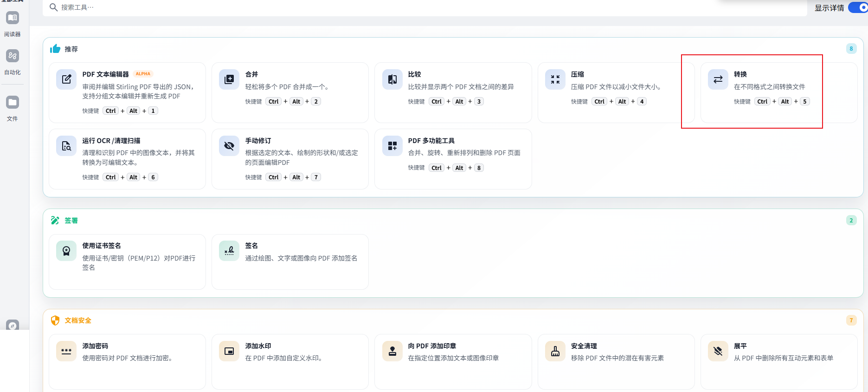868x392 pixels.
Task: Open the 压缩 compress icon
Action: [x=555, y=79]
